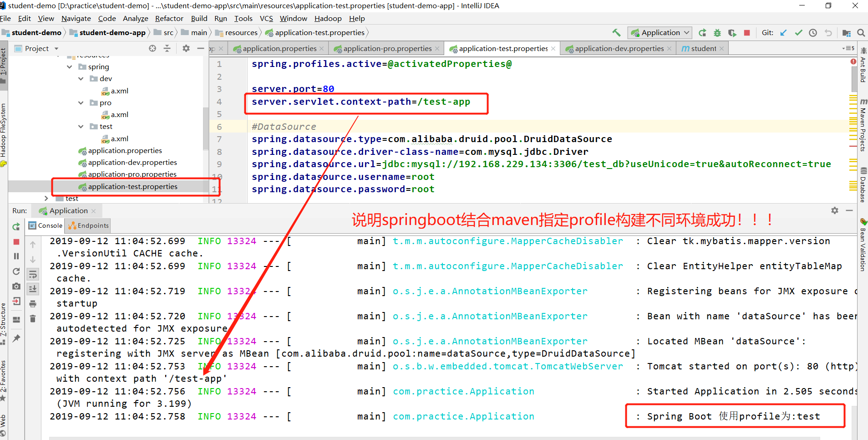Click the Build project hammer icon
Viewport: 868px width, 440px height.
616,33
